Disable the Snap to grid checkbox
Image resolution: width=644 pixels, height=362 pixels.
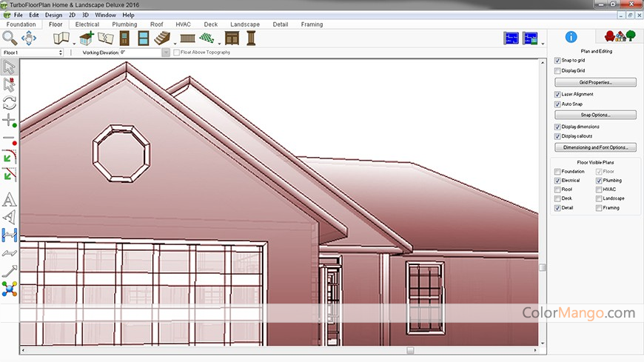coord(557,60)
